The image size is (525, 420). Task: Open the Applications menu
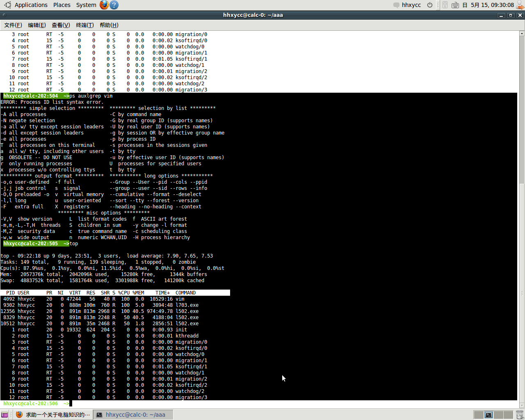point(31,5)
